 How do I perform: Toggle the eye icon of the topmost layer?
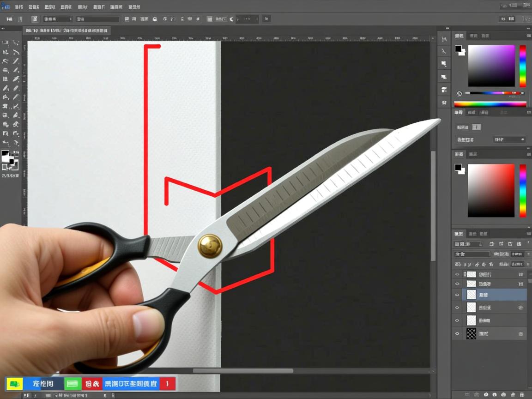457,274
